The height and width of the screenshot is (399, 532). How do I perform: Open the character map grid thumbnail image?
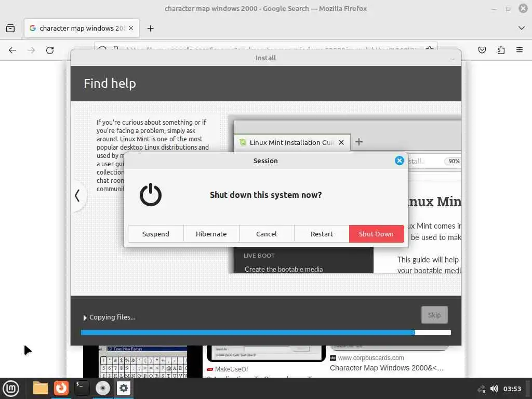pos(143,362)
